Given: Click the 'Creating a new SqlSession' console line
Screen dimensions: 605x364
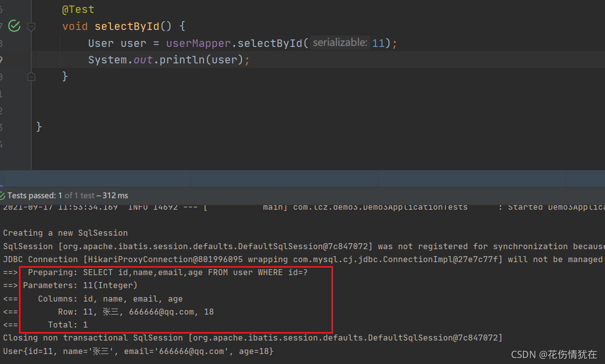Looking at the screenshot, I should click(65, 233).
